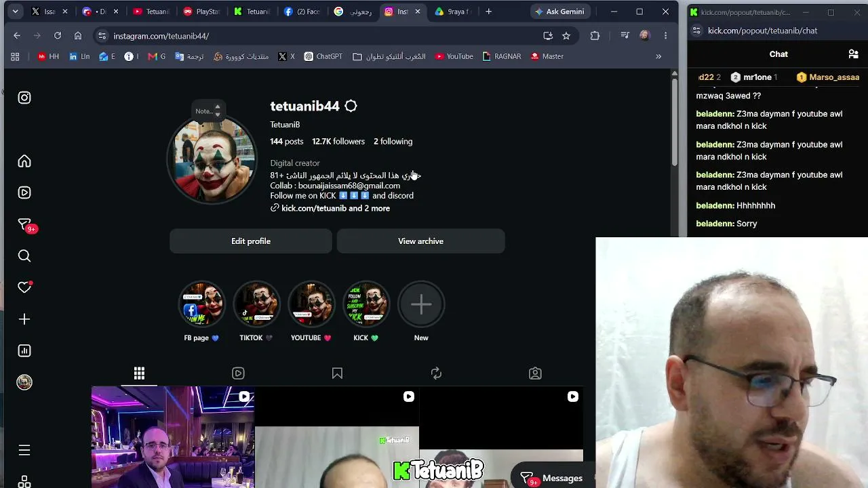Click the View archive button
868x488 pixels.
[421, 241]
